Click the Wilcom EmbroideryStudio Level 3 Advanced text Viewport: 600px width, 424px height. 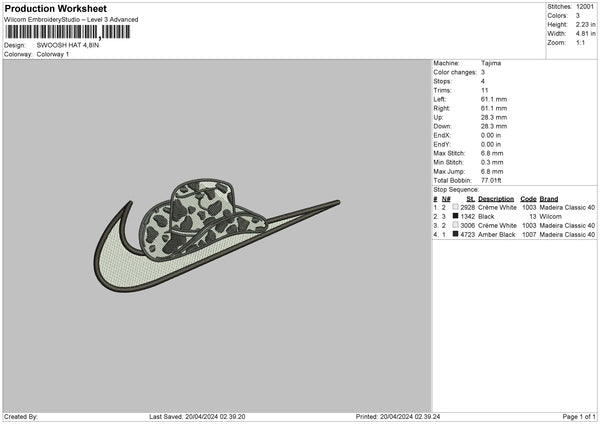[71, 20]
